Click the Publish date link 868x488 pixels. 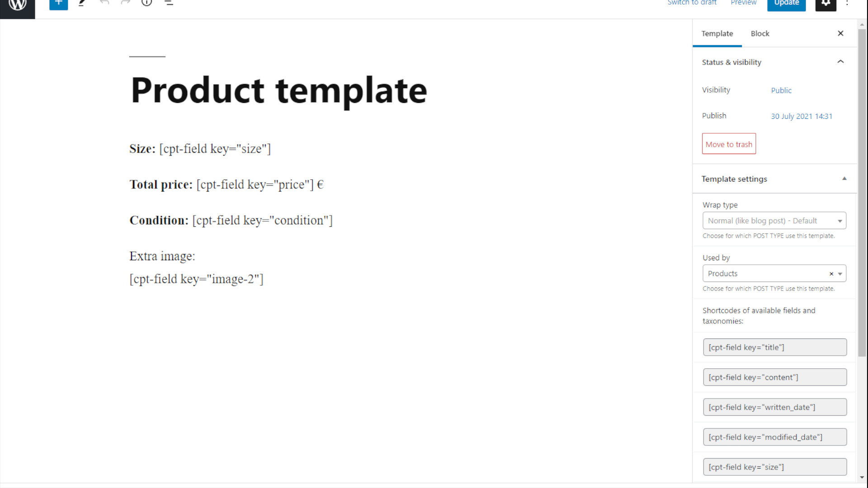click(x=802, y=116)
